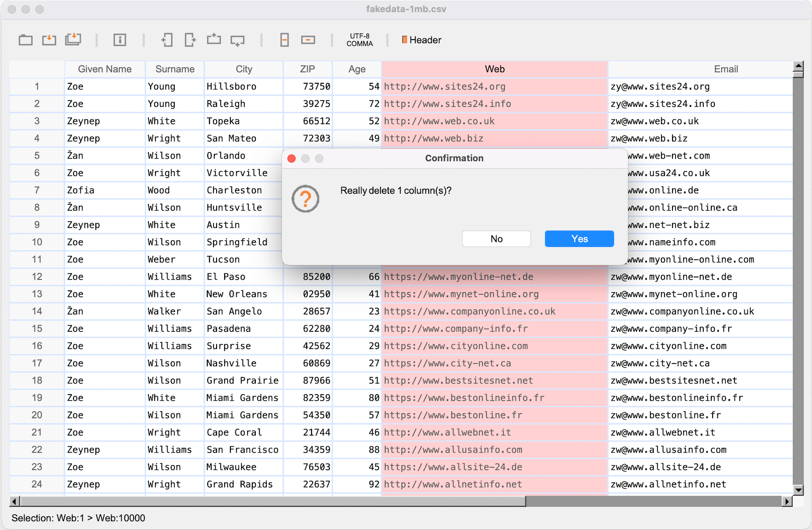Click the email cell zw@www.web.biz
The width and height of the screenshot is (812, 530).
[x=701, y=139]
